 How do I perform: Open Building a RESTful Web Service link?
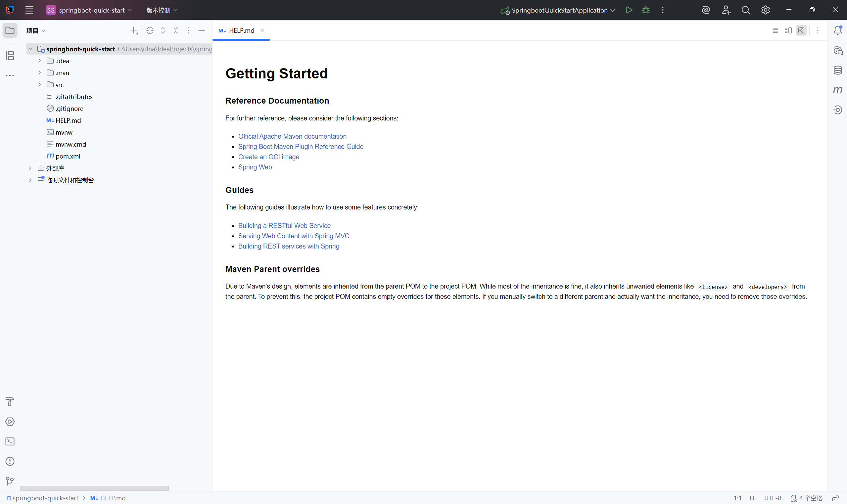click(284, 225)
